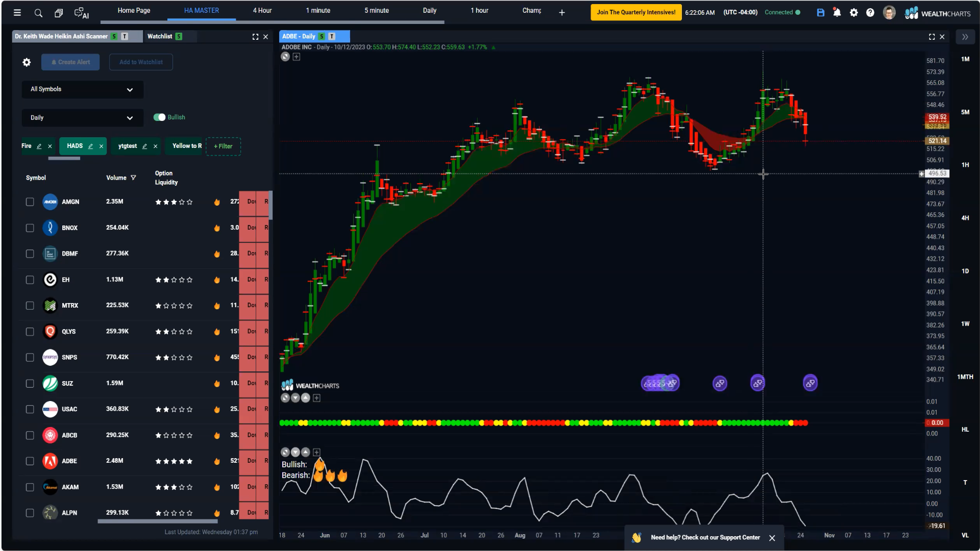
Task: Check the MTRX row checkbox
Action: pos(30,306)
